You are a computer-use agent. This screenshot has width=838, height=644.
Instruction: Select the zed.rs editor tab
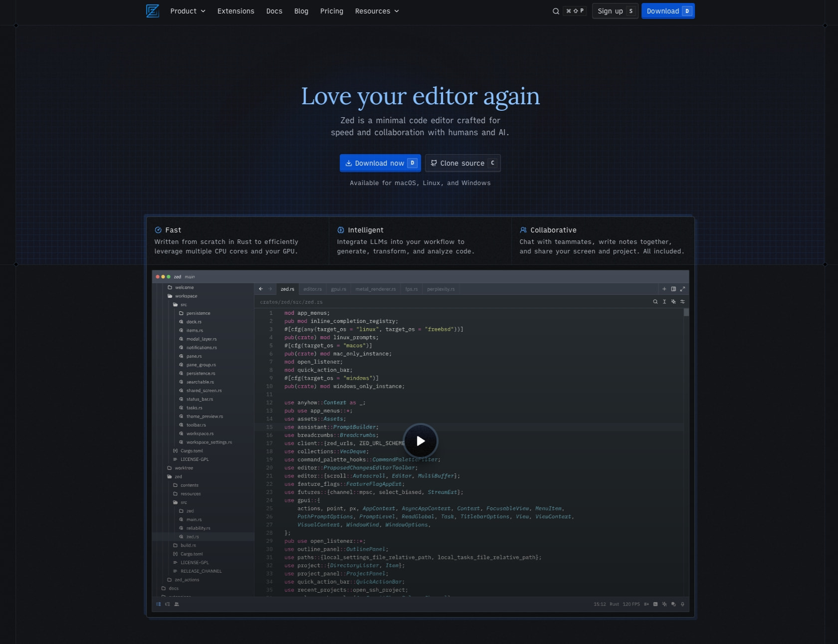(287, 289)
